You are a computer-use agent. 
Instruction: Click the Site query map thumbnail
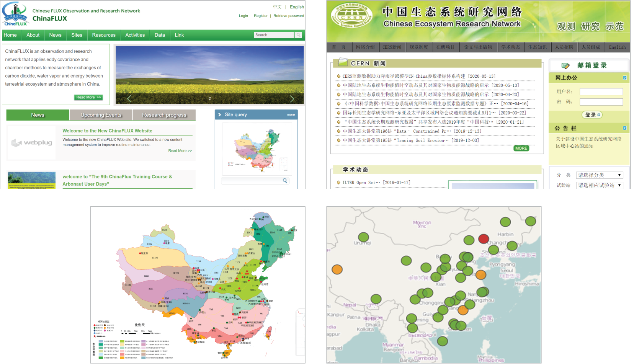(257, 149)
